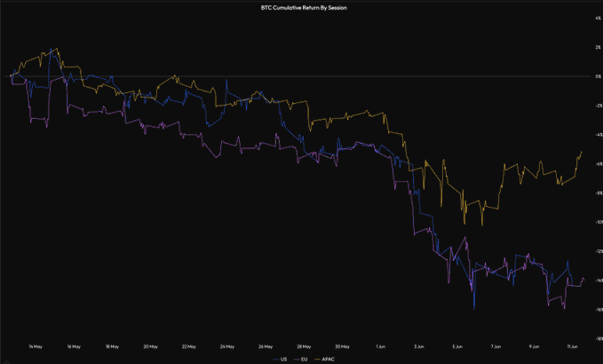Click the 16 May date label
The width and height of the screenshot is (603, 364).
tap(74, 347)
